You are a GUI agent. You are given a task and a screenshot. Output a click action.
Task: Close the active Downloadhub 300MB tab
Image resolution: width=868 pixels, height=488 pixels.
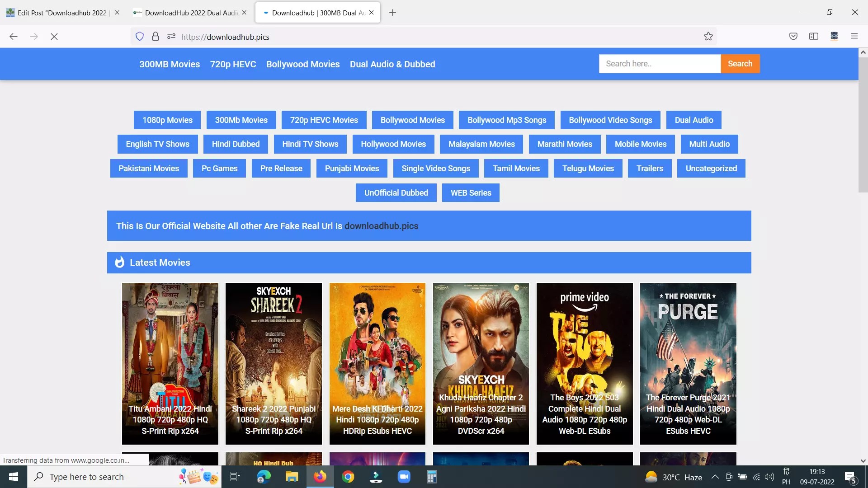371,13
